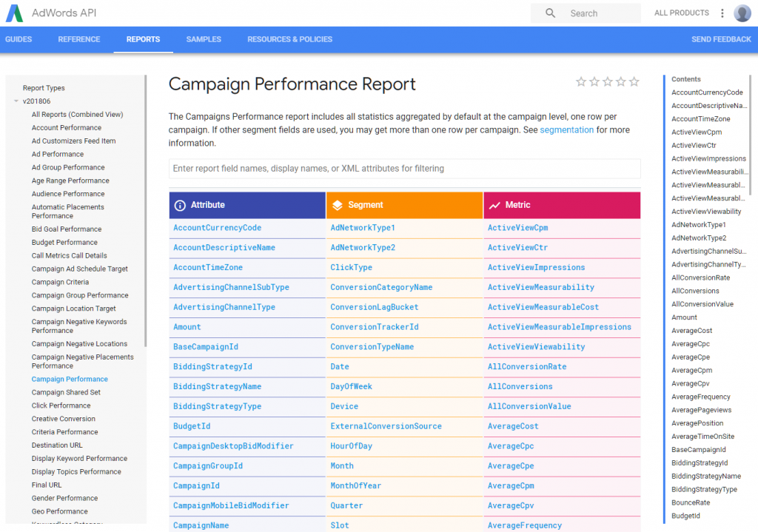Open Click Performance report

pyautogui.click(x=61, y=405)
